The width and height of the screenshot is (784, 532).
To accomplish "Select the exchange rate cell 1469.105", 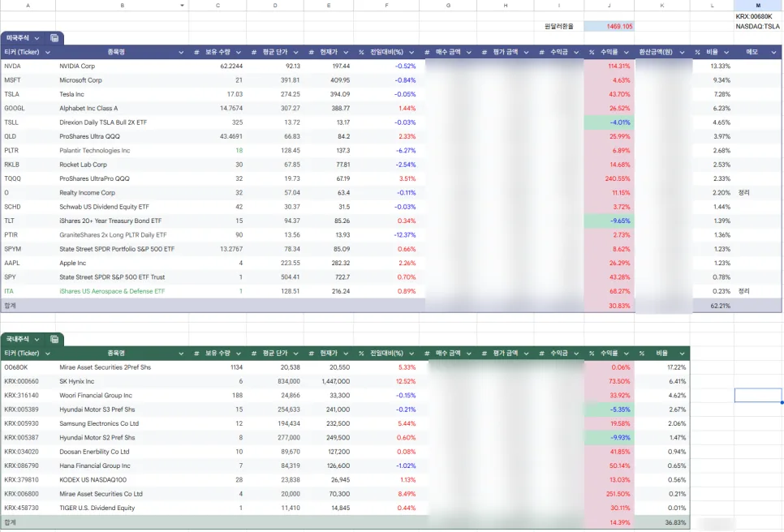I will (x=609, y=27).
